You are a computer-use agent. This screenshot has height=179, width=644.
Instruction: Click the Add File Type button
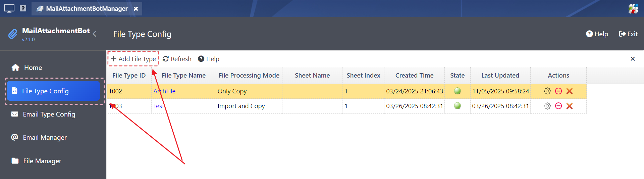133,59
